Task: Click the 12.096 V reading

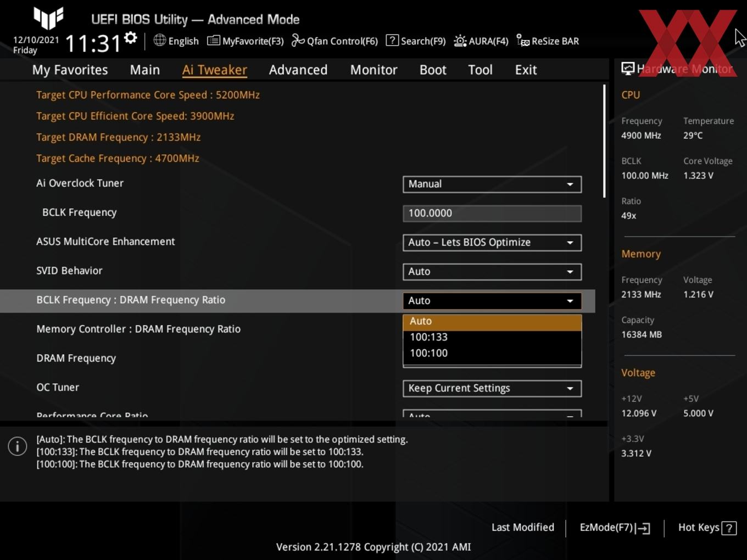Action: point(639,413)
